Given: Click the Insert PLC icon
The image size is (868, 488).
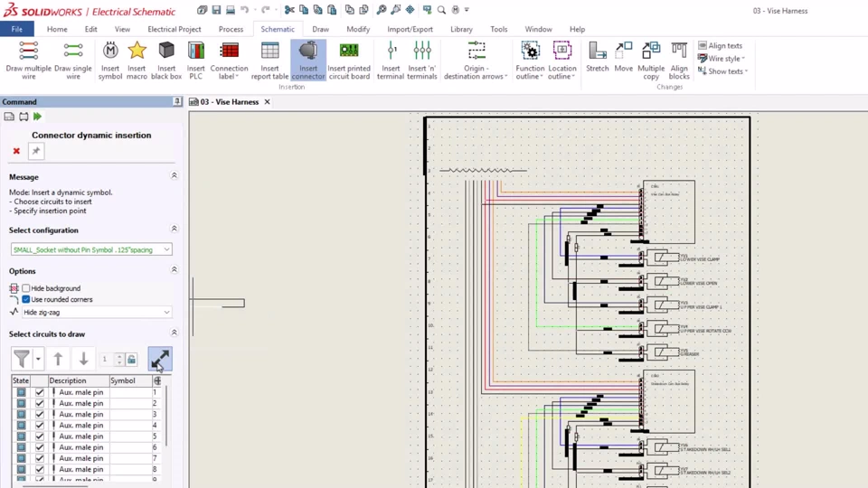Looking at the screenshot, I should click(x=196, y=60).
